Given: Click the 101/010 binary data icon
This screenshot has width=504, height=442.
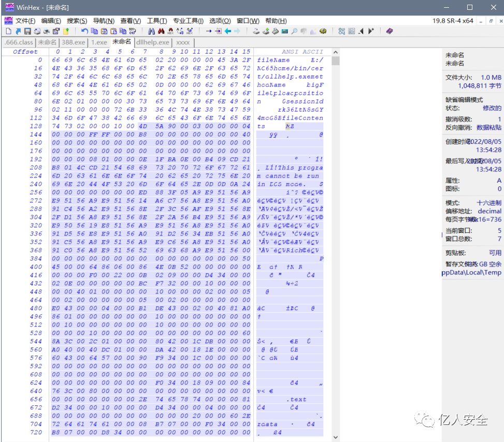Looking at the screenshot, I should 133,31.
